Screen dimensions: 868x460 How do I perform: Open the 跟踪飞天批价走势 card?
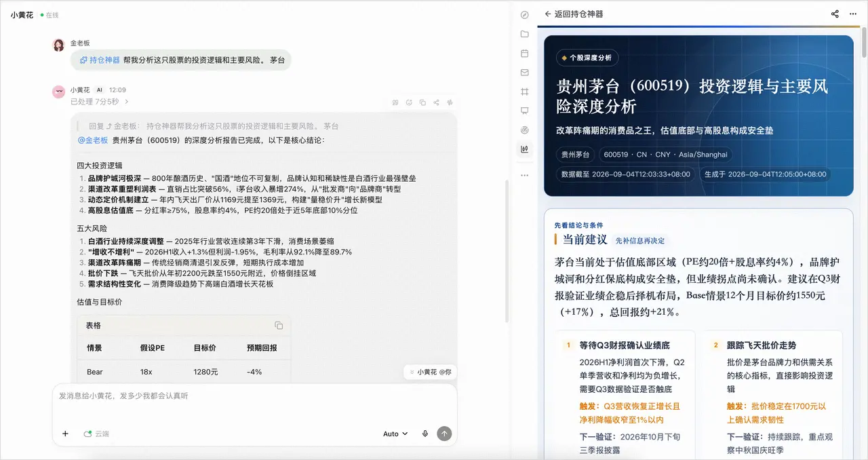[x=772, y=395]
